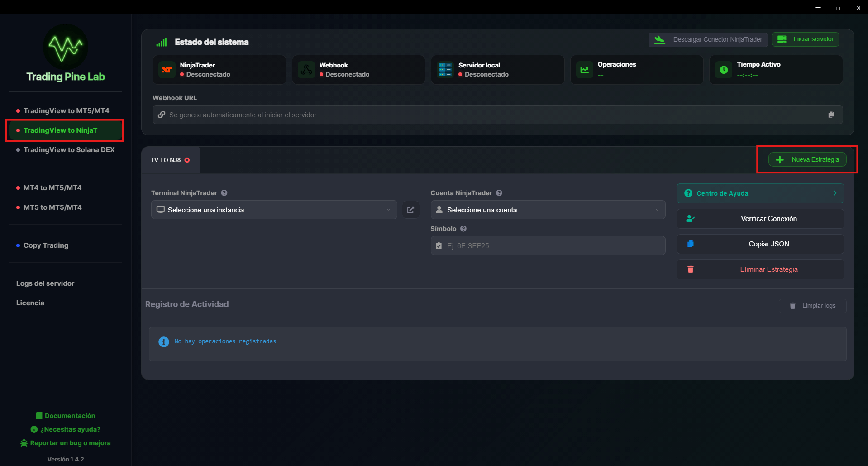Click the info icon in Registro de Actividad
This screenshot has height=466, width=868.
pyautogui.click(x=163, y=341)
